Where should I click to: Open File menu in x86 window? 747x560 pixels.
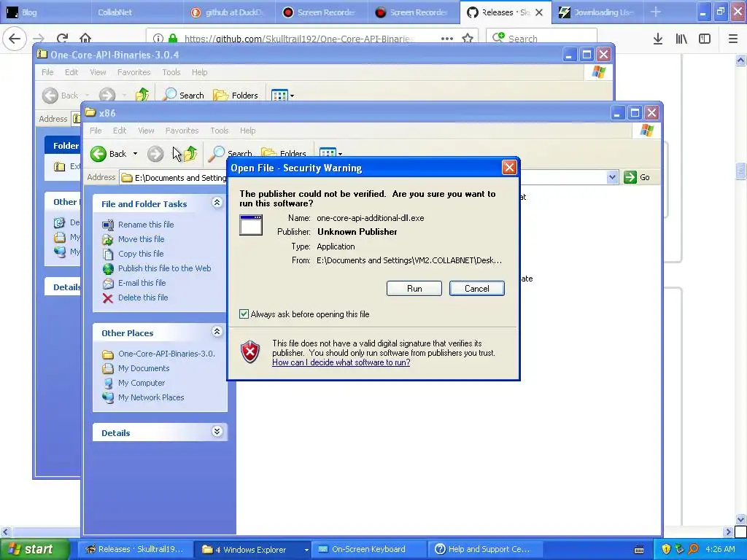(96, 131)
